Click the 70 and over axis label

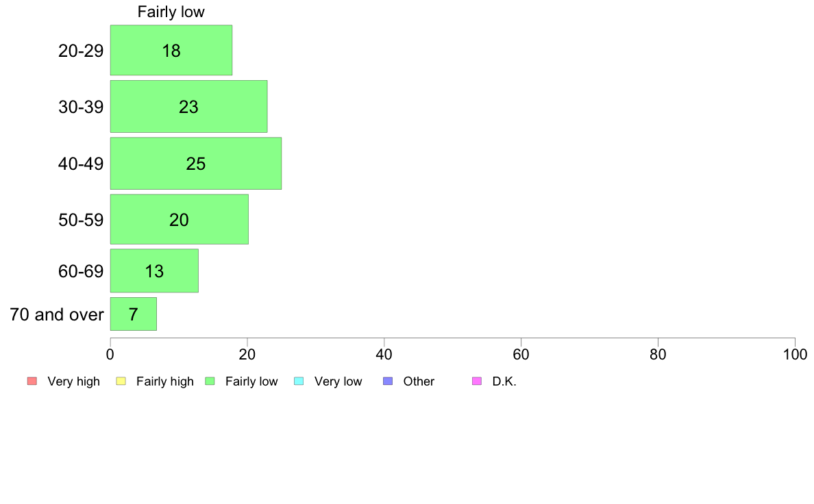coord(57,314)
